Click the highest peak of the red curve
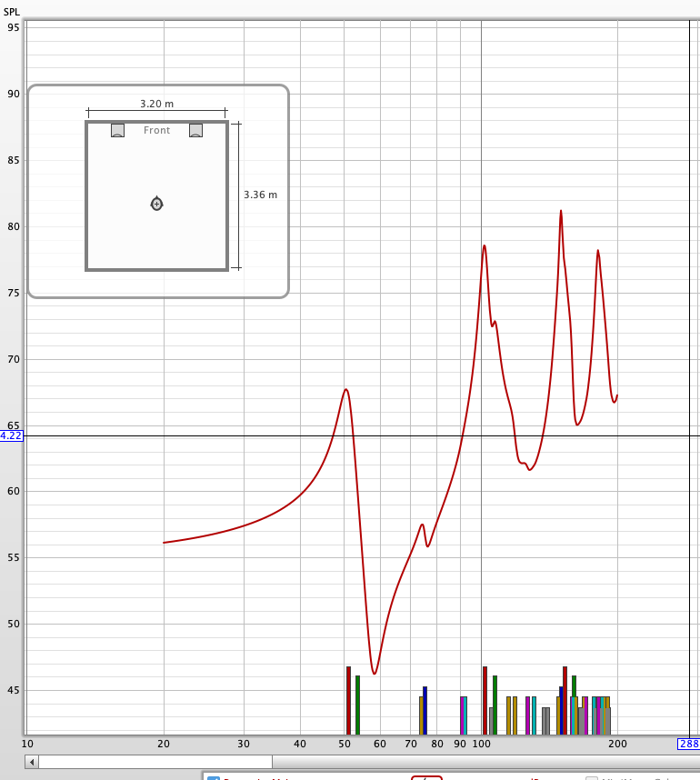 (x=561, y=212)
